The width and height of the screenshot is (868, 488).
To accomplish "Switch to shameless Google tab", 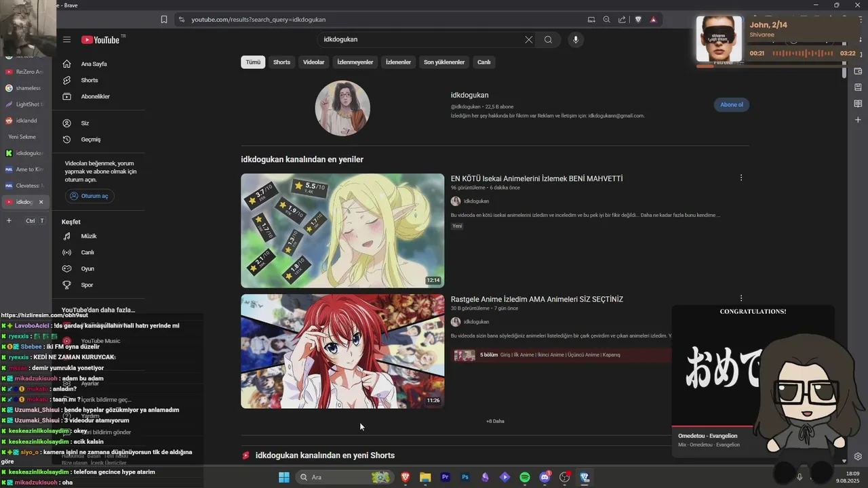I will (x=24, y=88).
